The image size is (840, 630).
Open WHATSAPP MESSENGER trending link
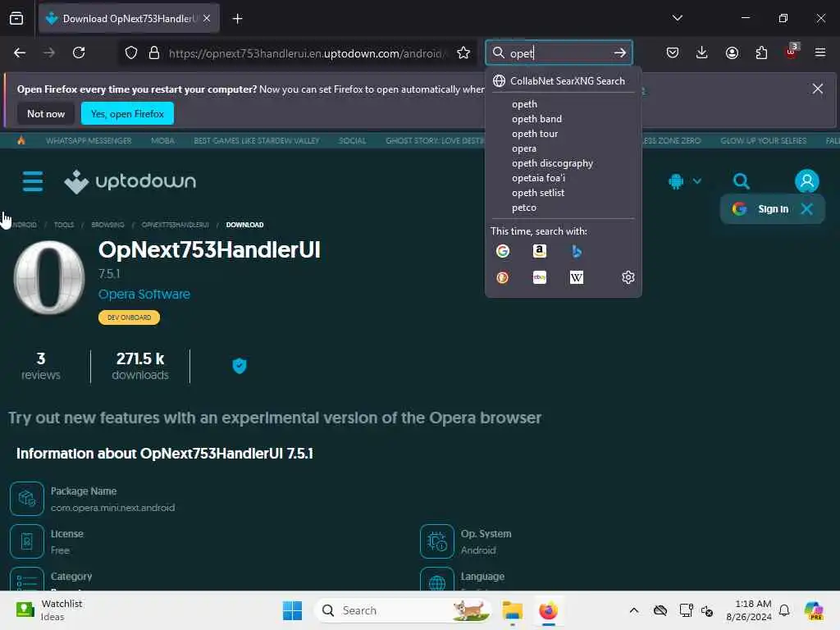pyautogui.click(x=89, y=140)
